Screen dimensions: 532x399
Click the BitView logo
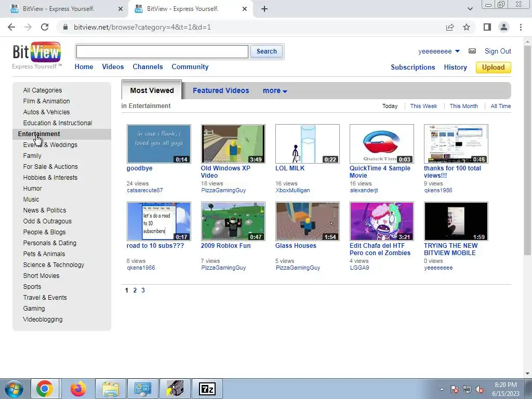[x=37, y=55]
